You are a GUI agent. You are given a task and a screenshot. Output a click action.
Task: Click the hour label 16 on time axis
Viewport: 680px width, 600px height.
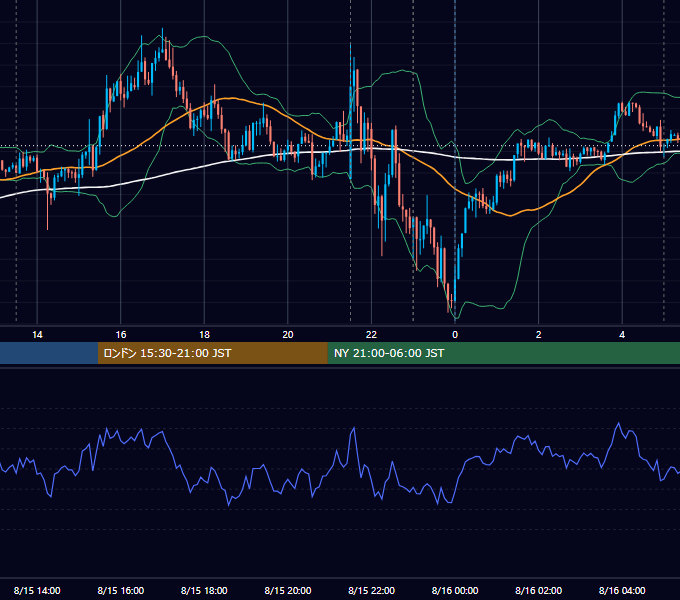[x=121, y=335]
